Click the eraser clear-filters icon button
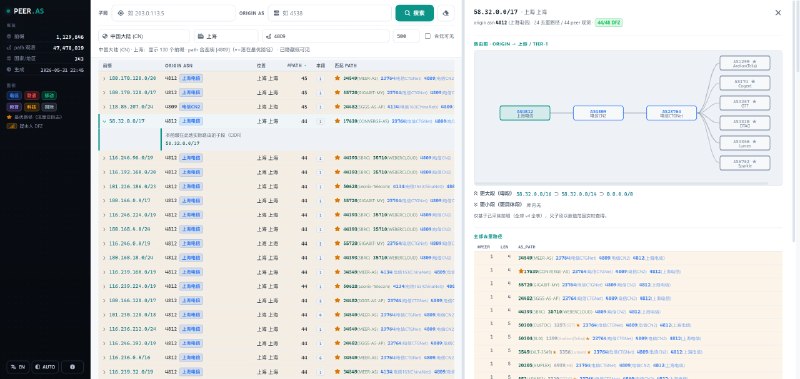The height and width of the screenshot is (379, 800). pos(446,13)
